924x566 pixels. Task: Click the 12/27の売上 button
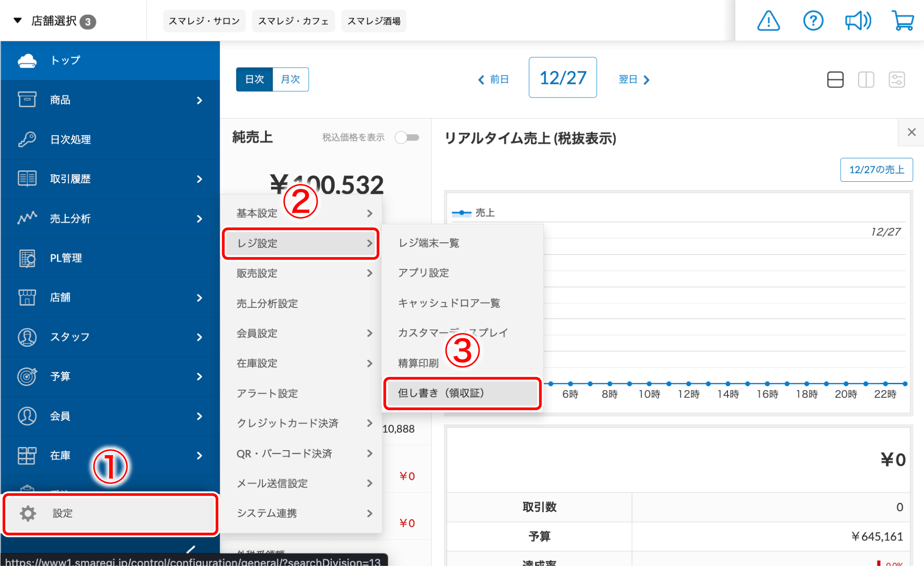(876, 170)
